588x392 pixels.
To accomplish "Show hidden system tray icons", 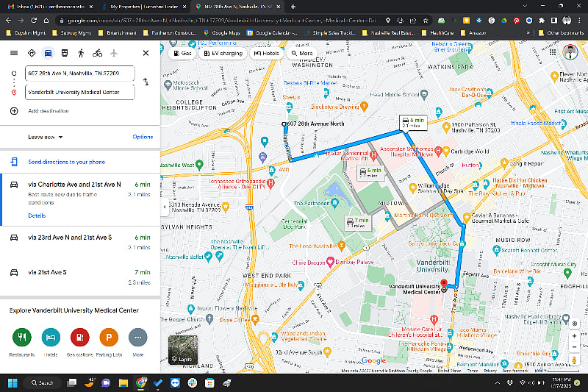I will [x=498, y=383].
